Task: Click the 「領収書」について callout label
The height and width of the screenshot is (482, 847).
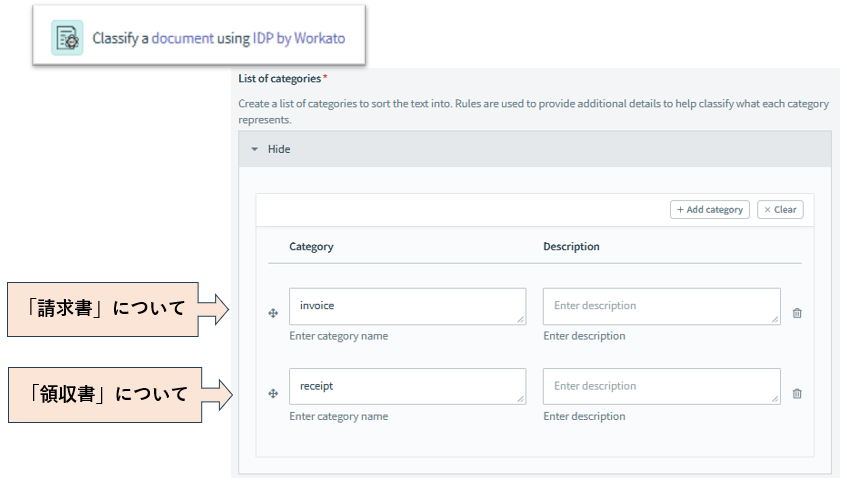Action: [104, 394]
